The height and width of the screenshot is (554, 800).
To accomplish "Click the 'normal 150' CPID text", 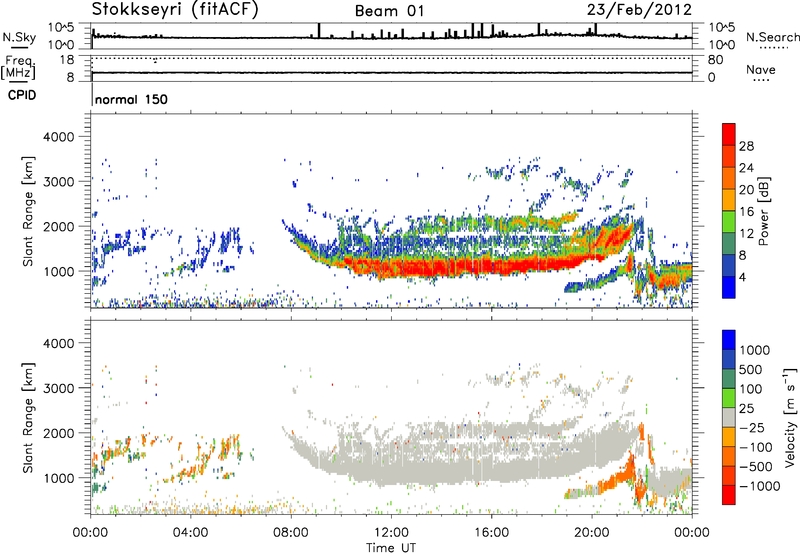I will 131,99.
